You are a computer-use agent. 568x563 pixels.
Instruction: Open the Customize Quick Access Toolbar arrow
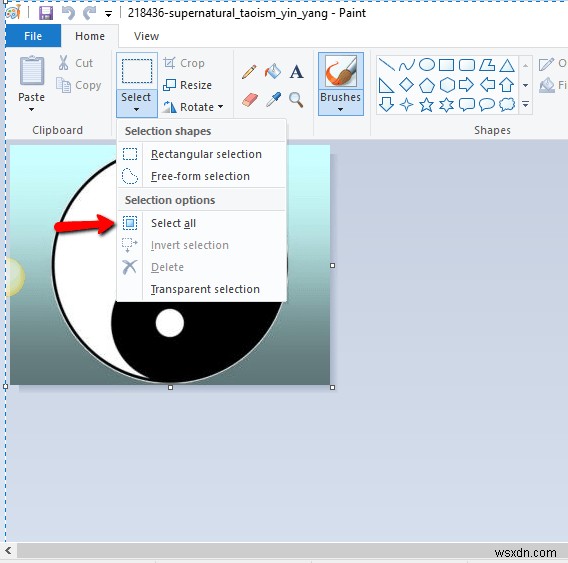[108, 14]
